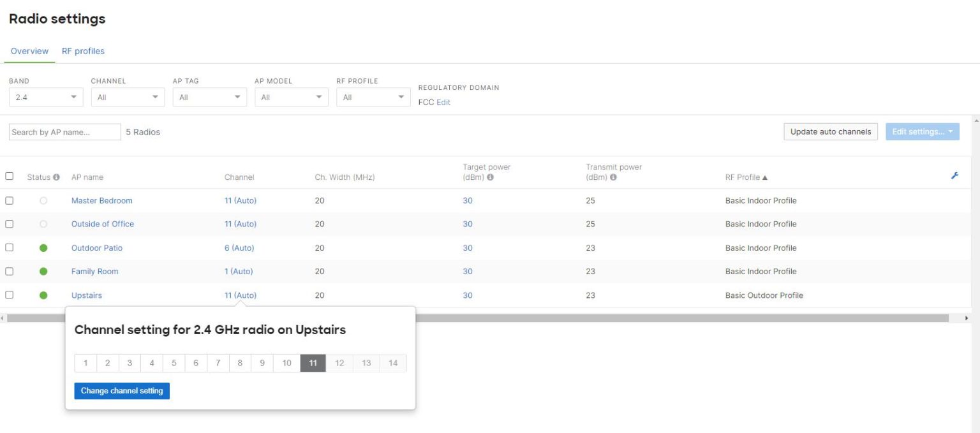Click the gray status indicator for Master Bedroom
Viewport: 980px width, 433px height.
click(43, 200)
